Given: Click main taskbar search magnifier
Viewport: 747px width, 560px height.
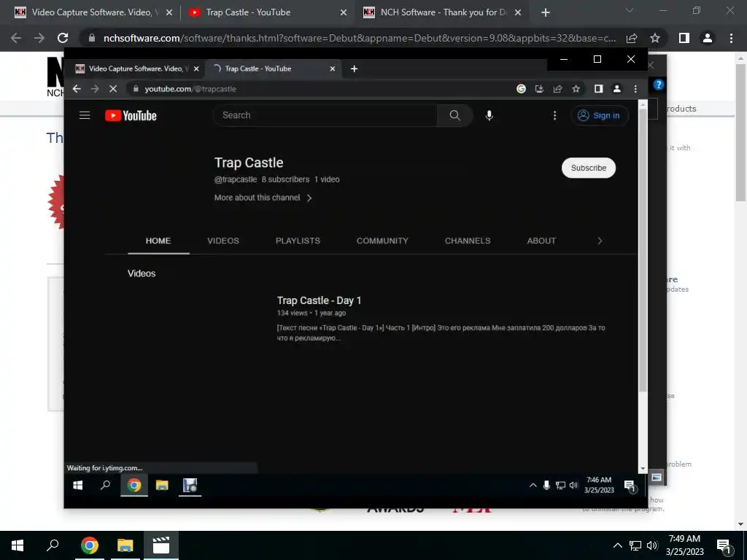Looking at the screenshot, I should [53, 545].
